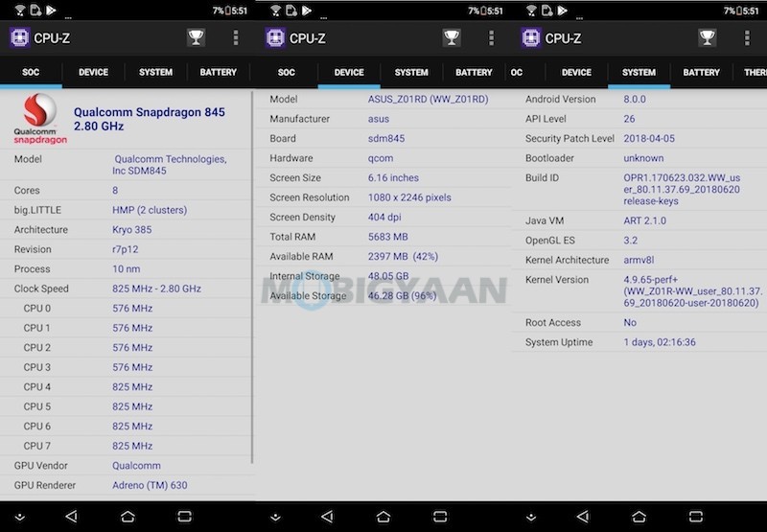The image size is (767, 532).
Task: Tap the CPU 7 frequency row
Action: [x=127, y=446]
